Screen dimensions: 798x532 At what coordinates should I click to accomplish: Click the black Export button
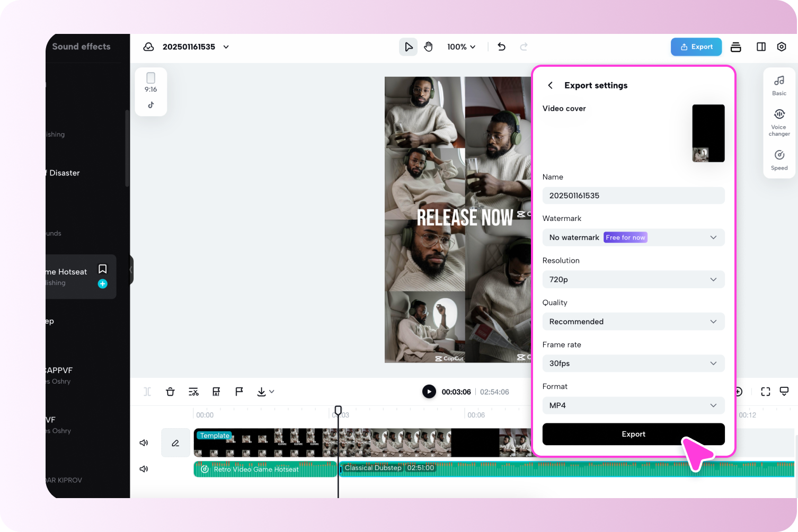[633, 434]
